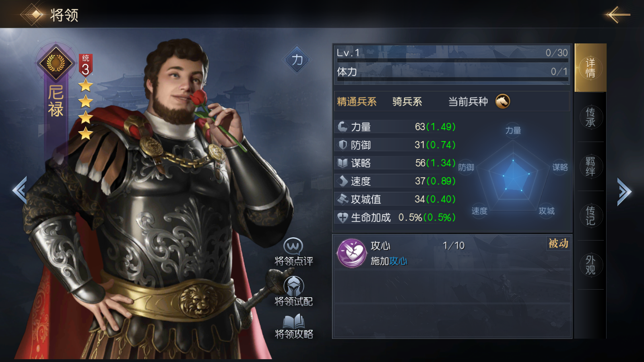Switch to the 详情 tab

[x=590, y=68]
